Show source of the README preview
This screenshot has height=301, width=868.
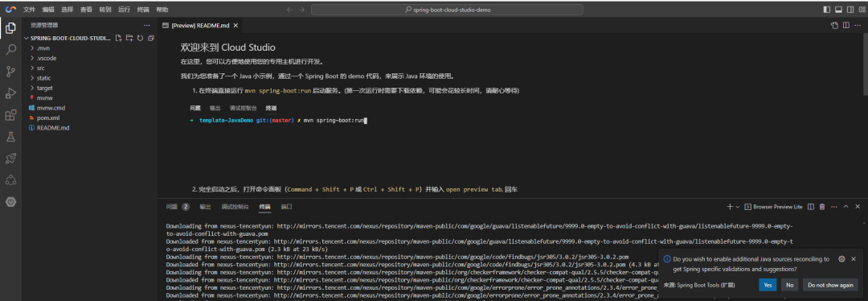point(834,26)
